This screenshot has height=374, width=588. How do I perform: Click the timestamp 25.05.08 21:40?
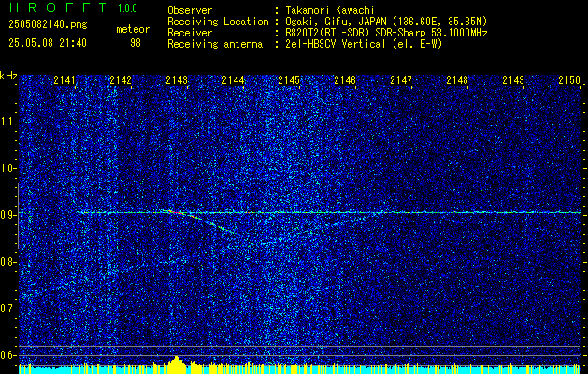click(48, 43)
